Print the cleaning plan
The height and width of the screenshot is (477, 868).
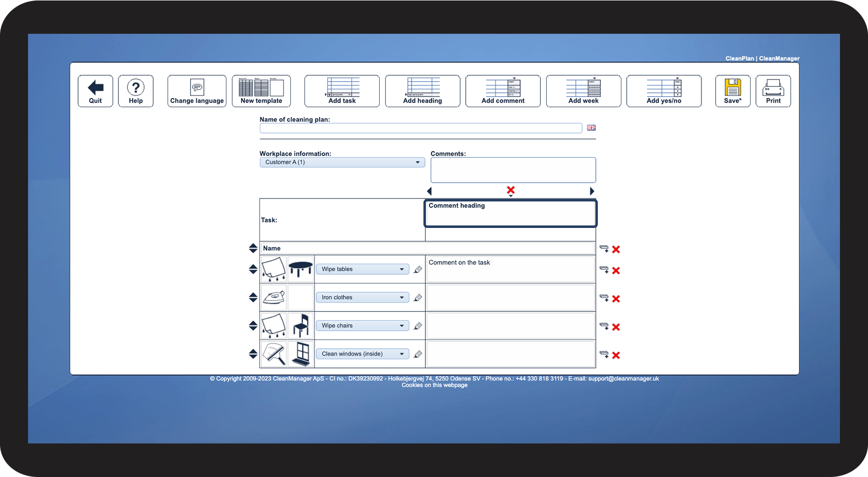773,91
